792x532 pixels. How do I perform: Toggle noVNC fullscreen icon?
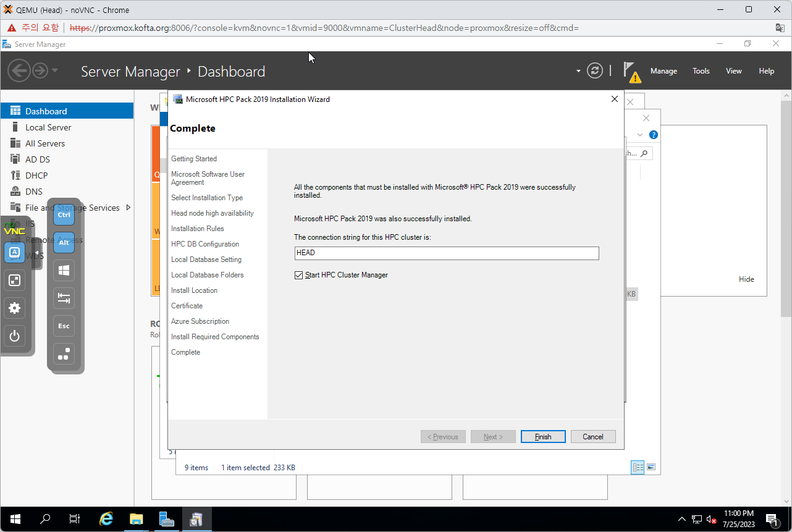click(15, 280)
